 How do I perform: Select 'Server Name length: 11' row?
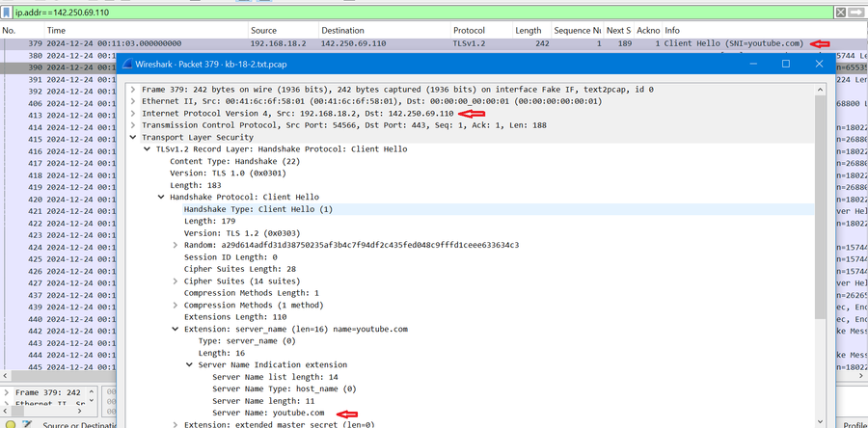tap(263, 401)
